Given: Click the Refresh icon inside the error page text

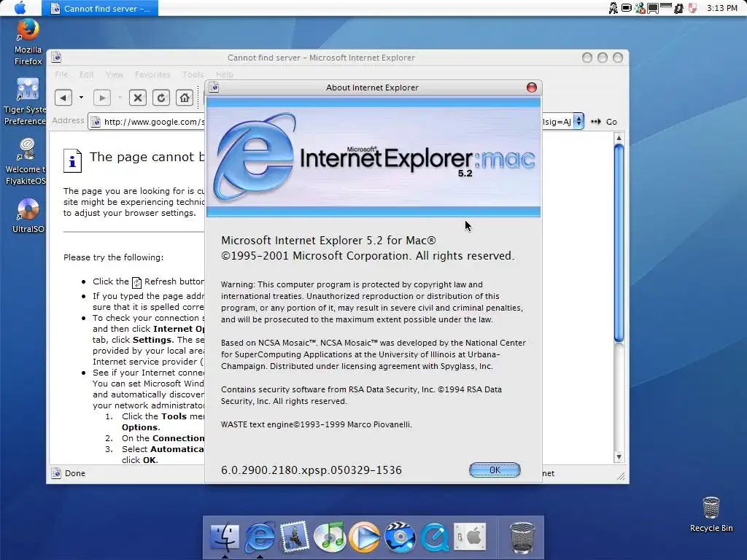Looking at the screenshot, I should 136,282.
